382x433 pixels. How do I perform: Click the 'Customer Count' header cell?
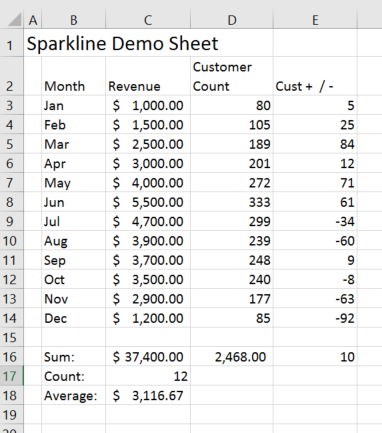pos(232,76)
